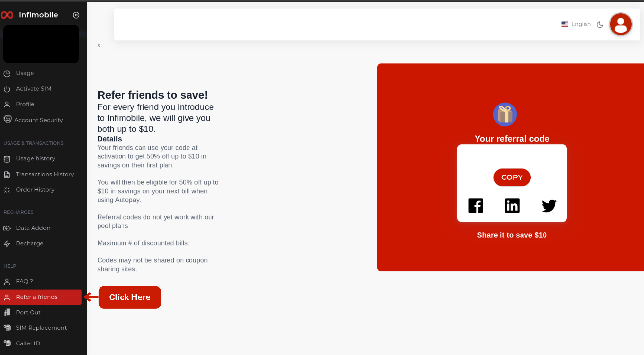Open Activate SIM menu item
Screen dimensions: 644x355
(33, 89)
